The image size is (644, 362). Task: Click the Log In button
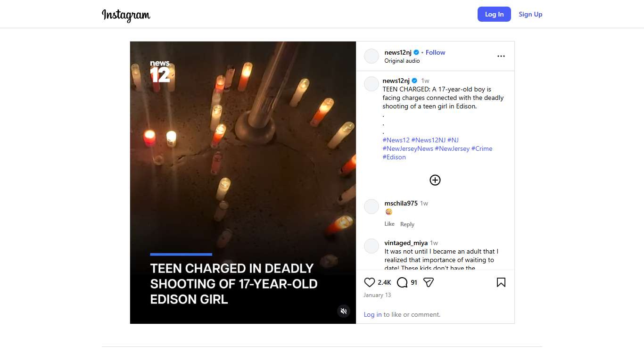coord(494,14)
